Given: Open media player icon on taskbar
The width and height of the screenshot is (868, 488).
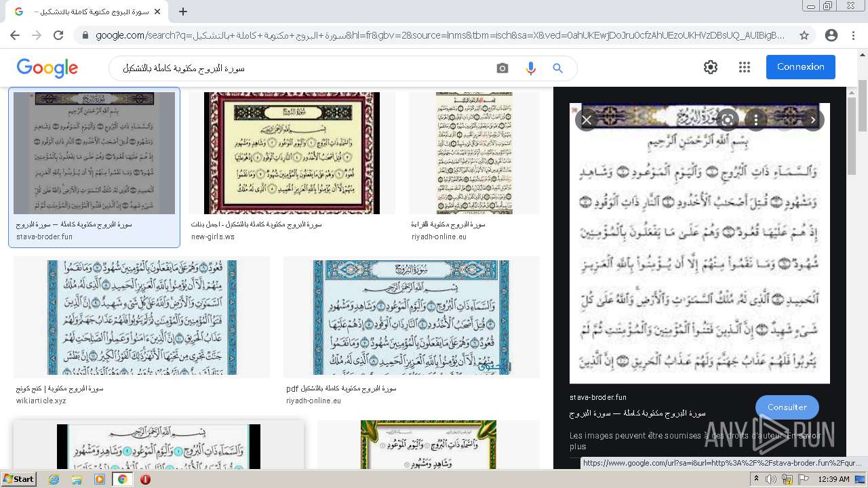Looking at the screenshot, I should (x=100, y=479).
